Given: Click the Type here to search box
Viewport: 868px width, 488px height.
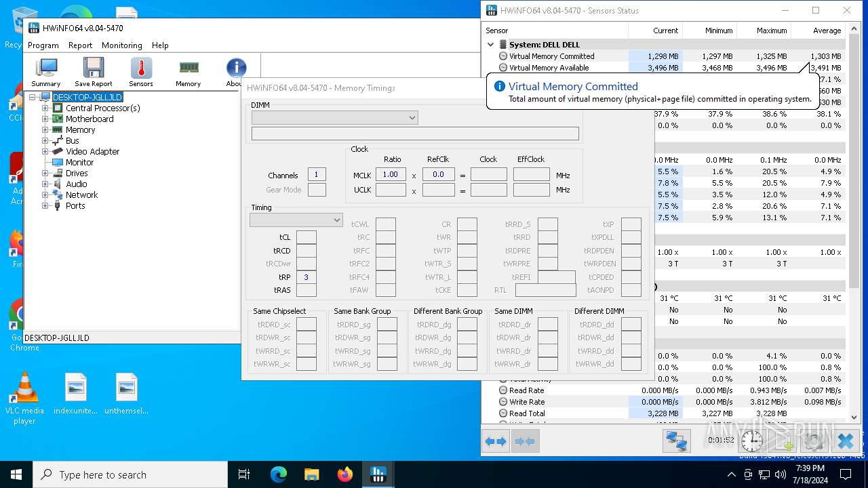Looking at the screenshot, I should pos(130,474).
